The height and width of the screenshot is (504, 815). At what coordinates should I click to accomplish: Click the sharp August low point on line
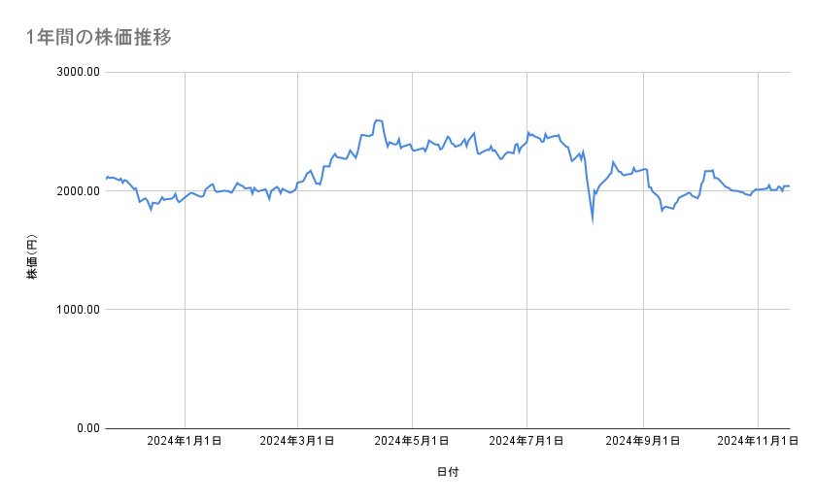(592, 220)
